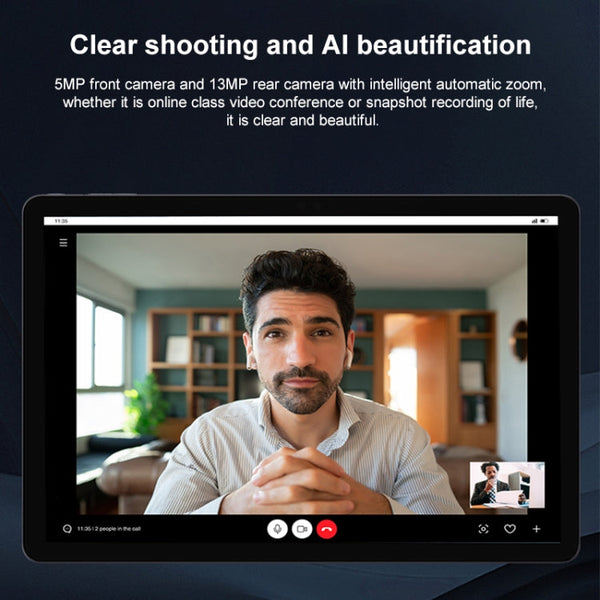Click the white status bar strip

300,220
